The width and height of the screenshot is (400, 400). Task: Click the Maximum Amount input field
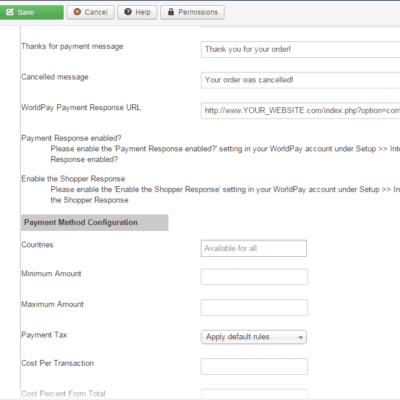(x=254, y=307)
